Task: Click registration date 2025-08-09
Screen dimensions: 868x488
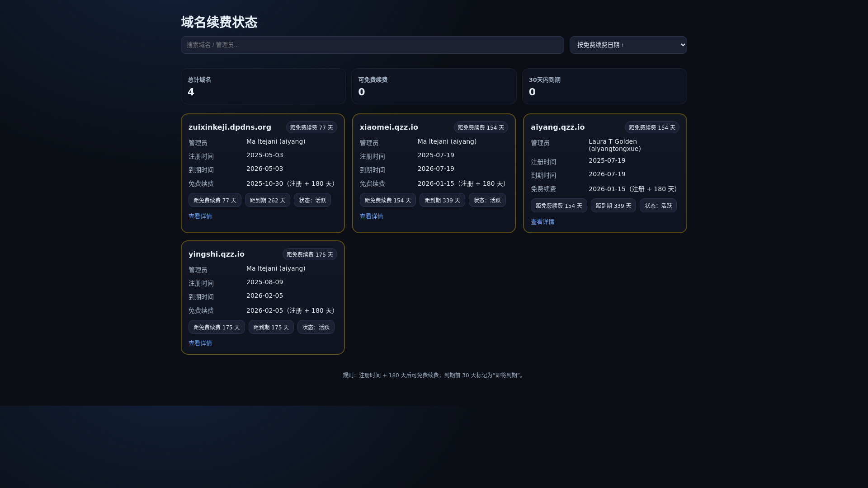Action: point(264,282)
